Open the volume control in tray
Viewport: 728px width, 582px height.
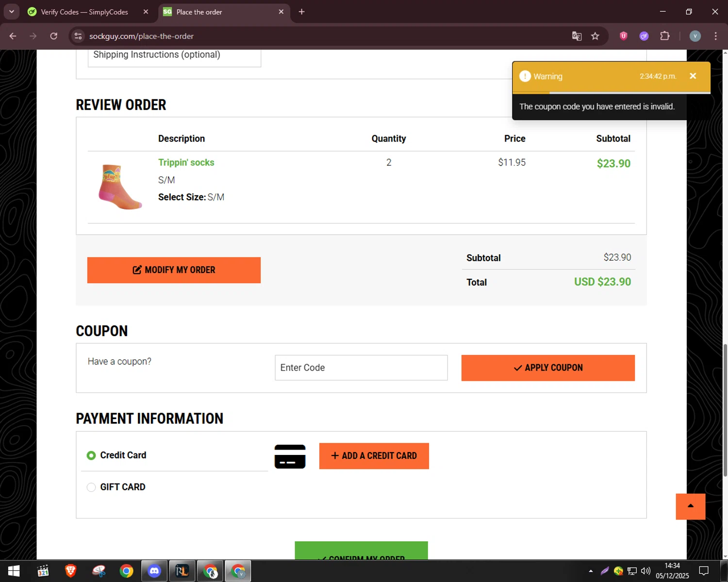645,571
